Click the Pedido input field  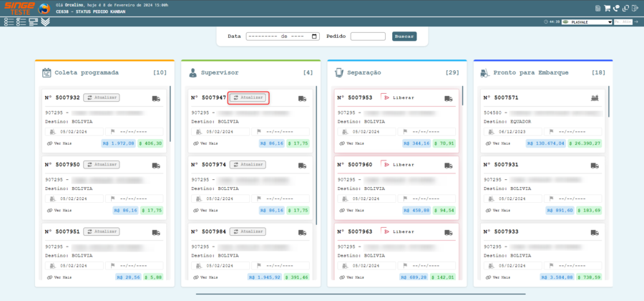(368, 36)
